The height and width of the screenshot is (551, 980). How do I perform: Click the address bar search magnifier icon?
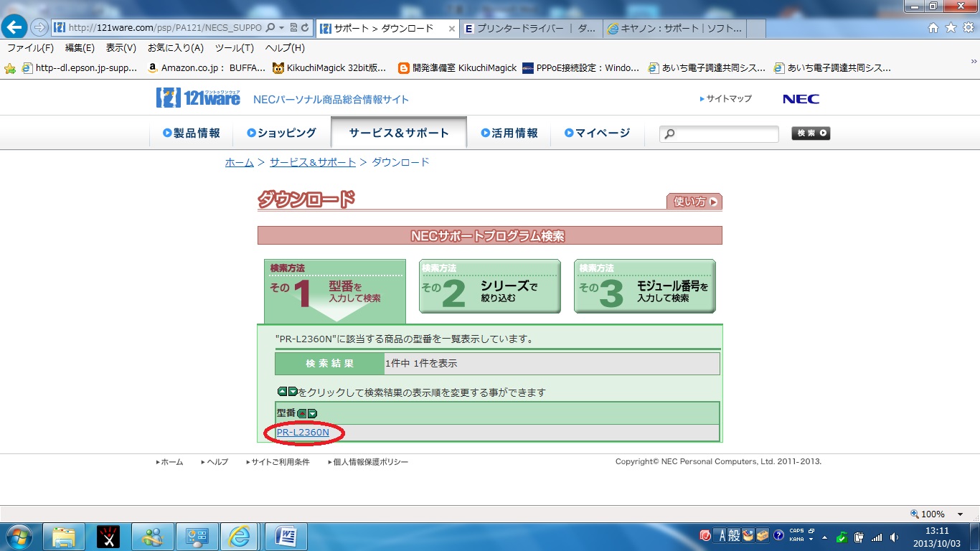[x=270, y=27]
